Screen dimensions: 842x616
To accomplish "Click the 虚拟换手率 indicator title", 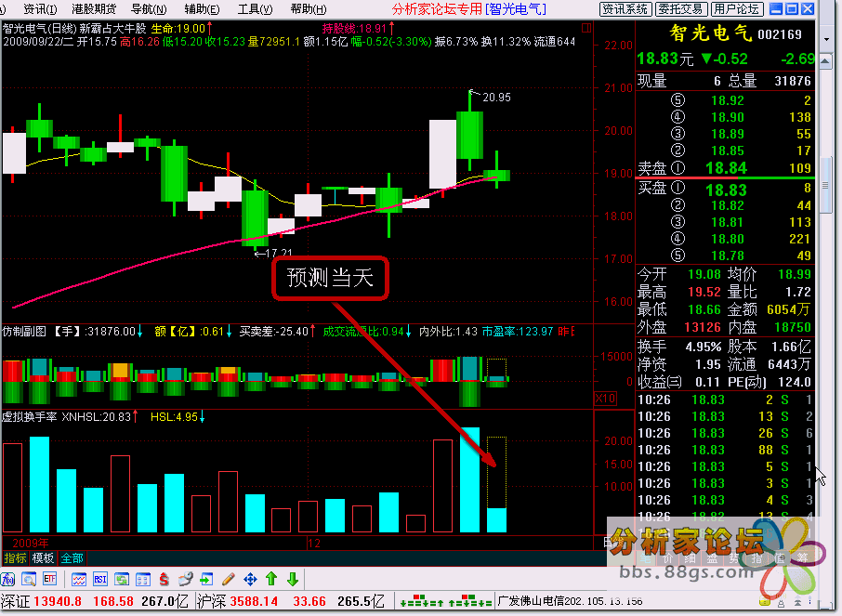I will pyautogui.click(x=30, y=417).
